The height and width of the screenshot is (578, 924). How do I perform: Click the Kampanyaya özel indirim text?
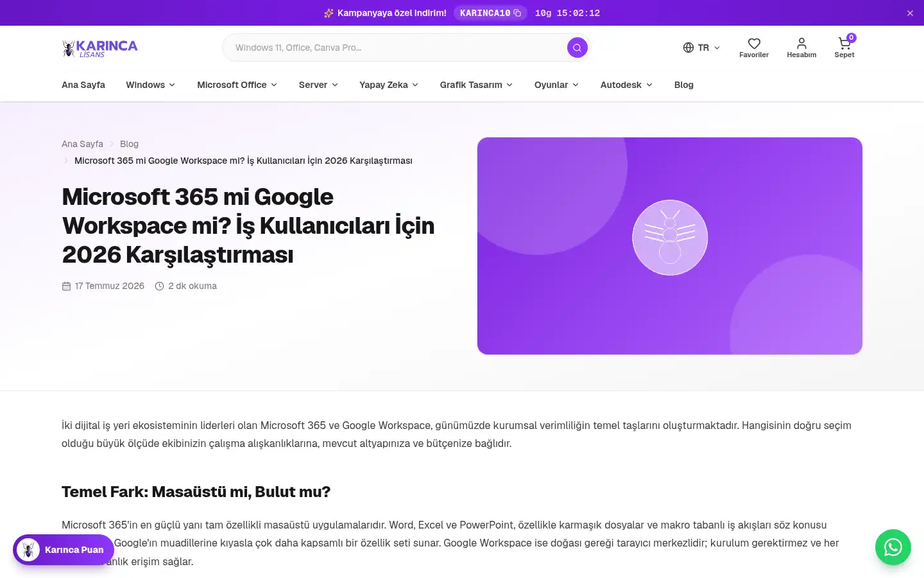[392, 13]
